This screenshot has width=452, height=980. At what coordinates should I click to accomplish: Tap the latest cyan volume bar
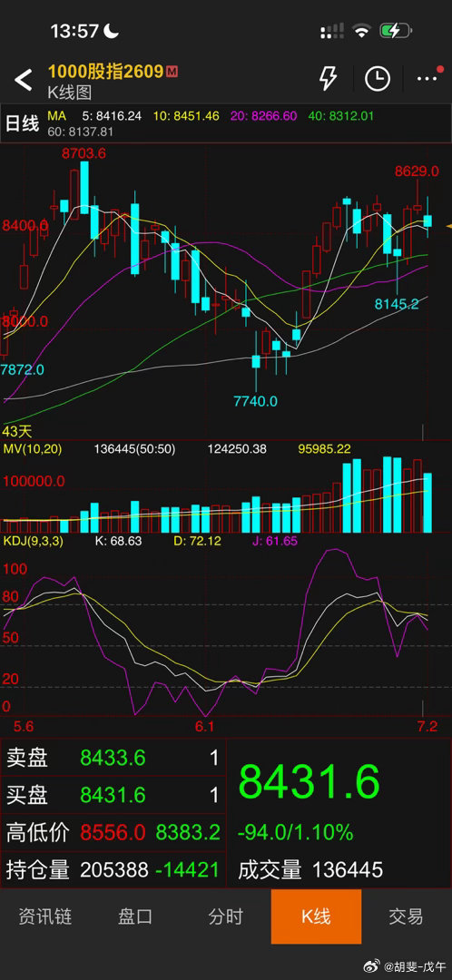click(x=428, y=503)
